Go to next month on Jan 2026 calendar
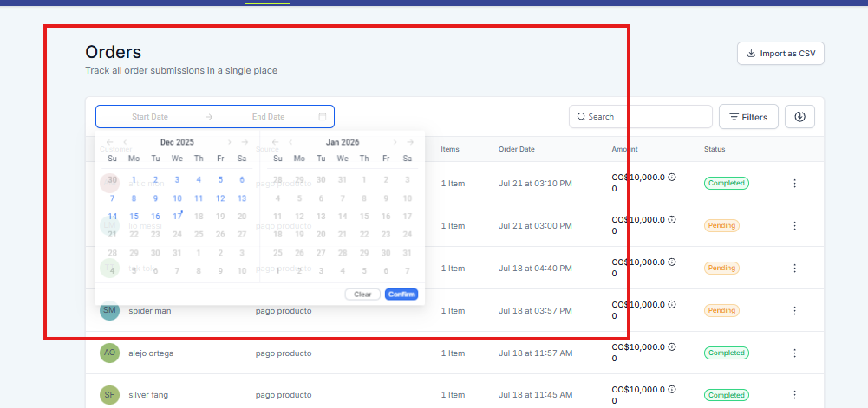This screenshot has width=868, height=408. click(x=395, y=142)
